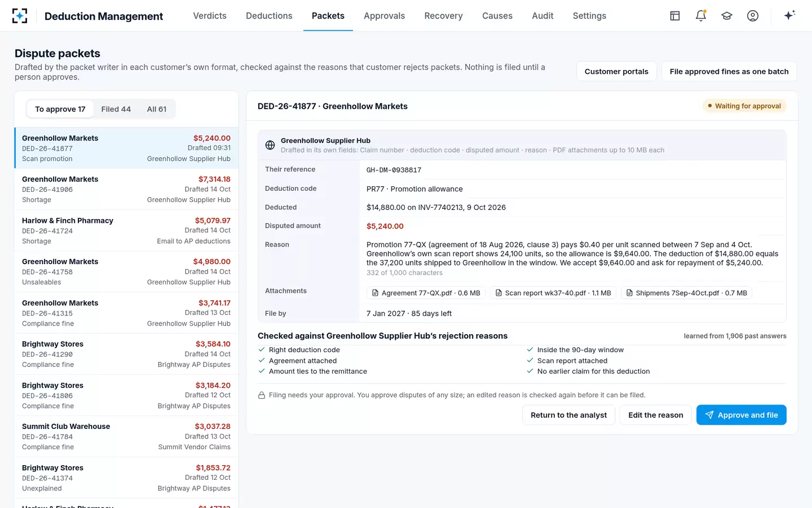812x508 pixels.
Task: Click the reference value GH-DM-0938817
Action: 394,170
